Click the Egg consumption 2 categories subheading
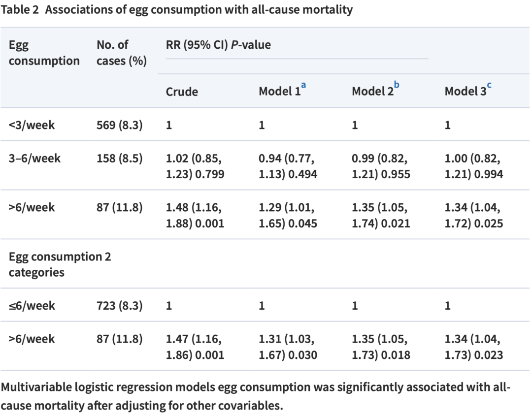 (60, 264)
